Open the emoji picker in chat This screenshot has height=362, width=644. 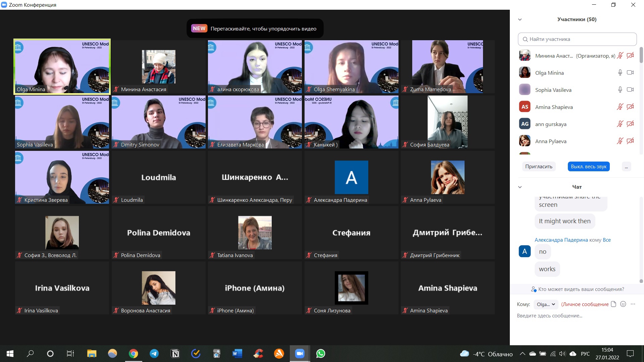pyautogui.click(x=623, y=304)
